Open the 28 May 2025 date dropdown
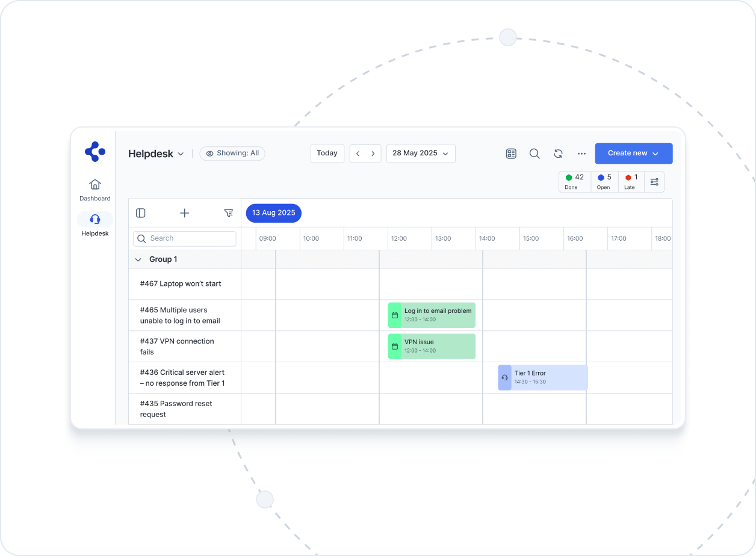The image size is (756, 556). coord(421,153)
